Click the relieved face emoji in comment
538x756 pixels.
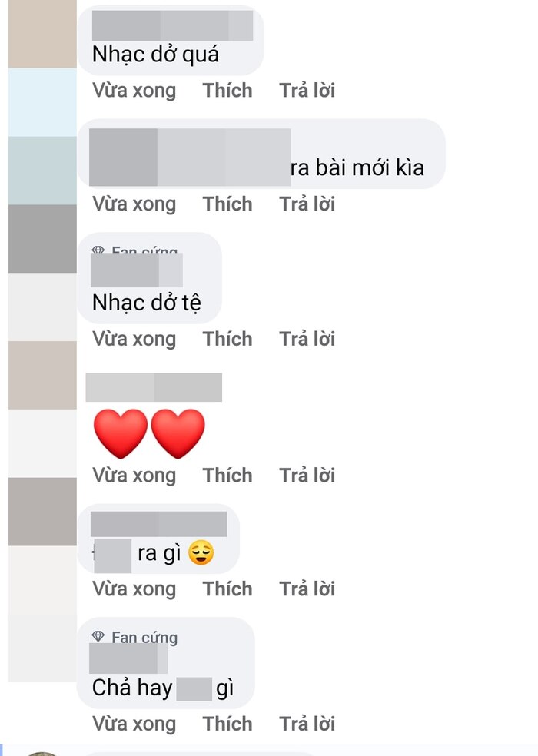point(201,552)
